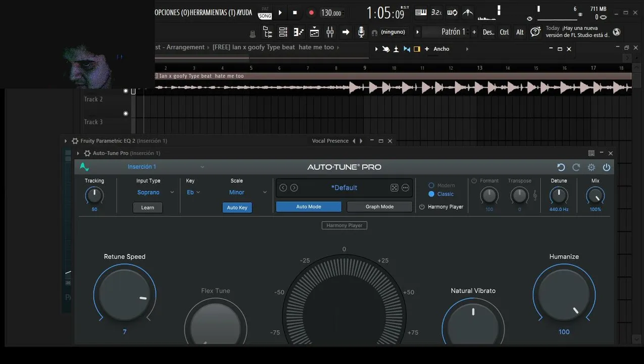
Task: Select the yellow square playlist tool
Action: (417, 49)
